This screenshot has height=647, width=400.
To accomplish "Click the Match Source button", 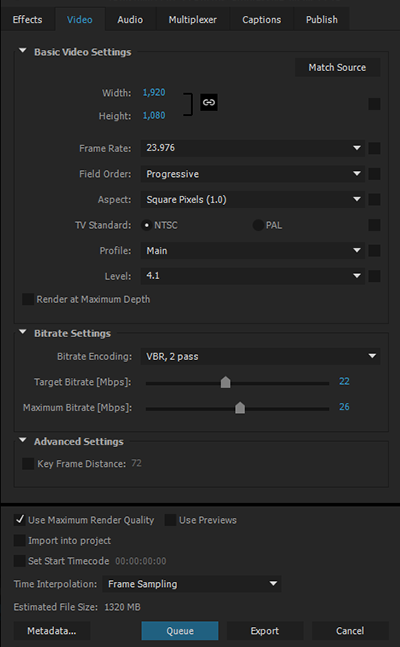I will click(x=337, y=67).
